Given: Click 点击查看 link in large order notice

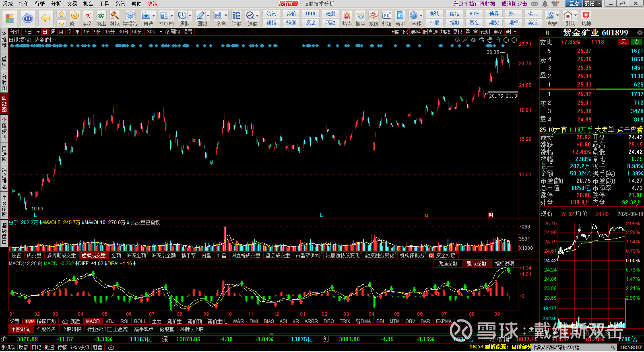Looking at the screenshot, I should click(x=630, y=130).
